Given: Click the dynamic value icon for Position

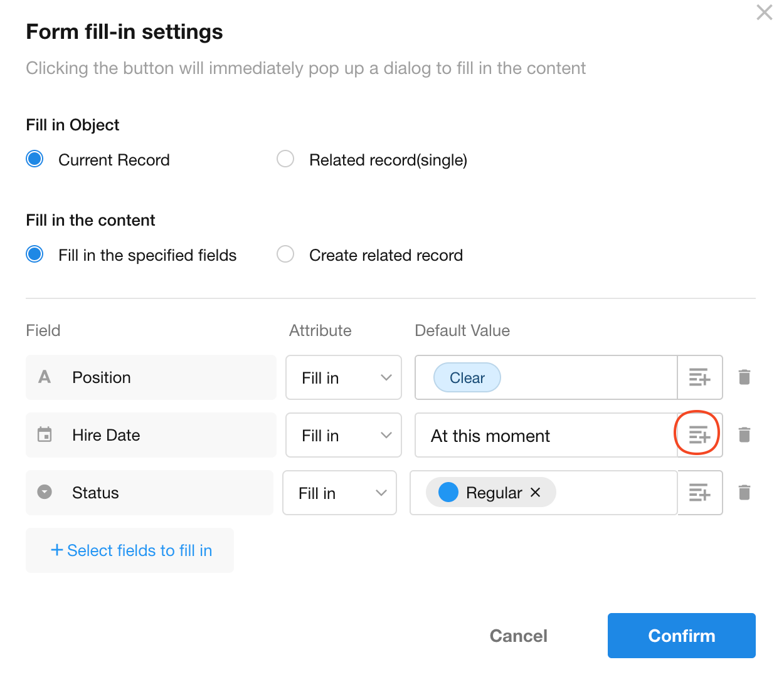Looking at the screenshot, I should 699,377.
